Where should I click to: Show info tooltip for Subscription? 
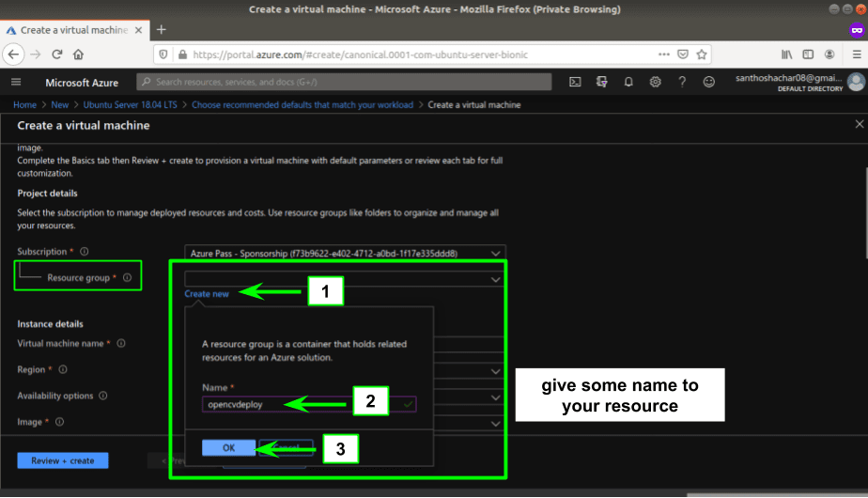click(x=85, y=252)
